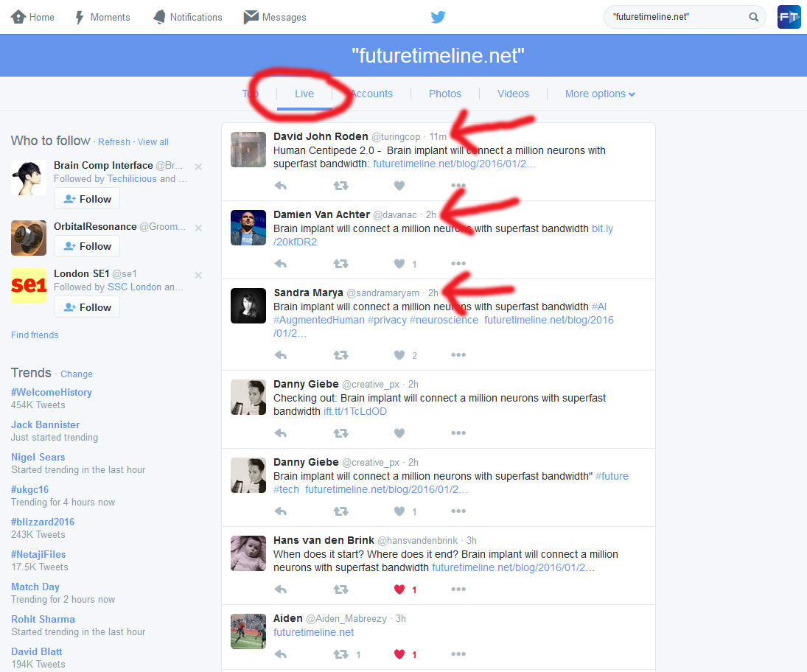
Task: Open the Jack Bannister trend
Action: click(45, 424)
